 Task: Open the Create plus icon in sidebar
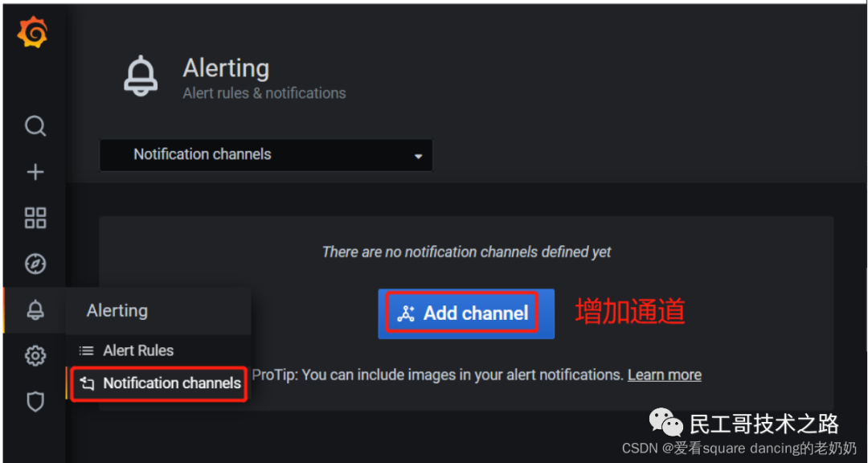(x=35, y=172)
